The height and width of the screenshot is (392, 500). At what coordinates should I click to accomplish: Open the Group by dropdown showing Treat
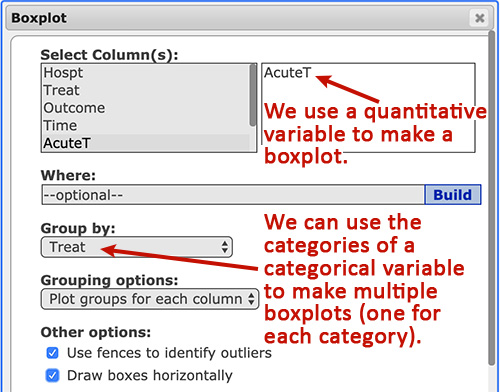click(x=137, y=247)
